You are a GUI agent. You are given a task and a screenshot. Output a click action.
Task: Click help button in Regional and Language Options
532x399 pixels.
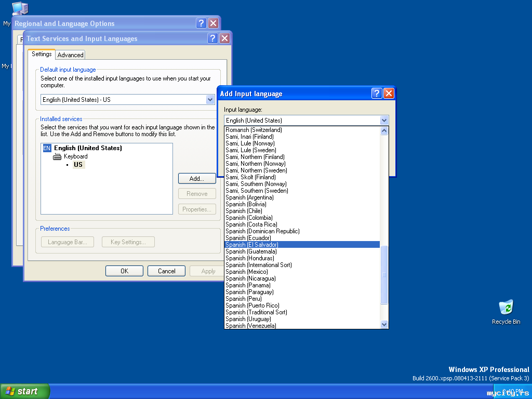[201, 23]
